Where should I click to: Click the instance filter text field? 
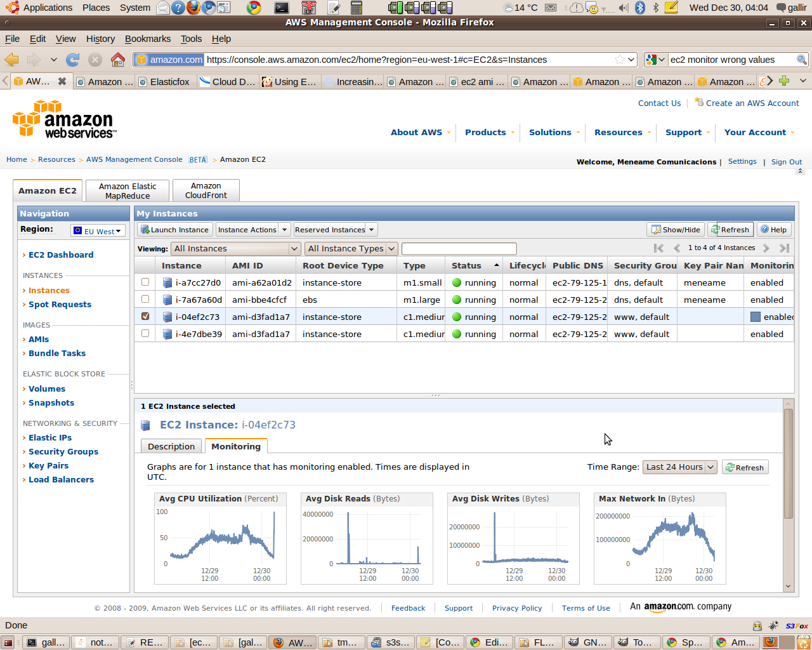[x=459, y=249]
